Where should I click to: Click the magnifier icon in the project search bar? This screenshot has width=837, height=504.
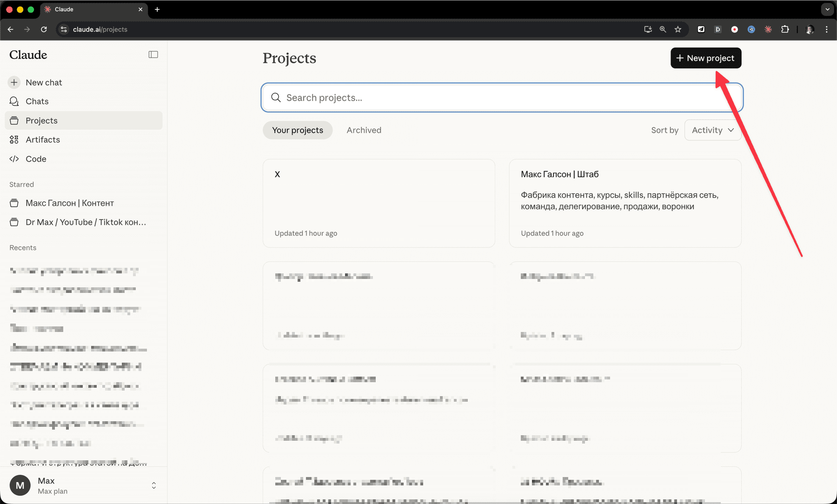tap(276, 98)
